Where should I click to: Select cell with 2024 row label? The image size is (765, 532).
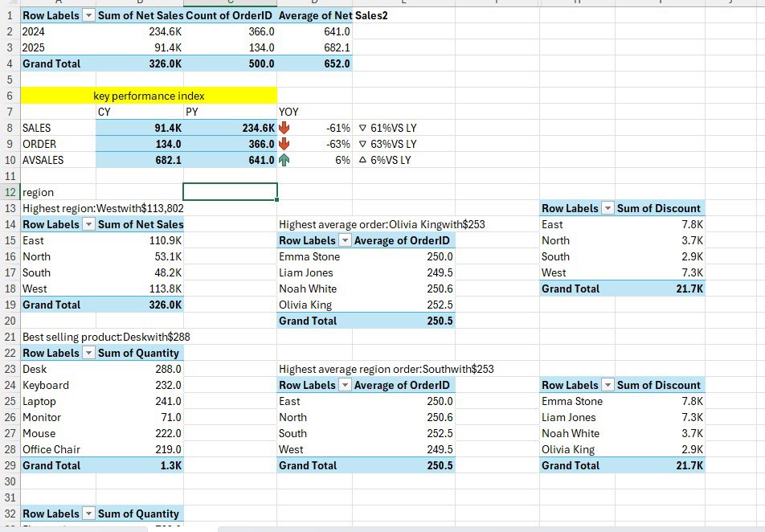coord(58,31)
